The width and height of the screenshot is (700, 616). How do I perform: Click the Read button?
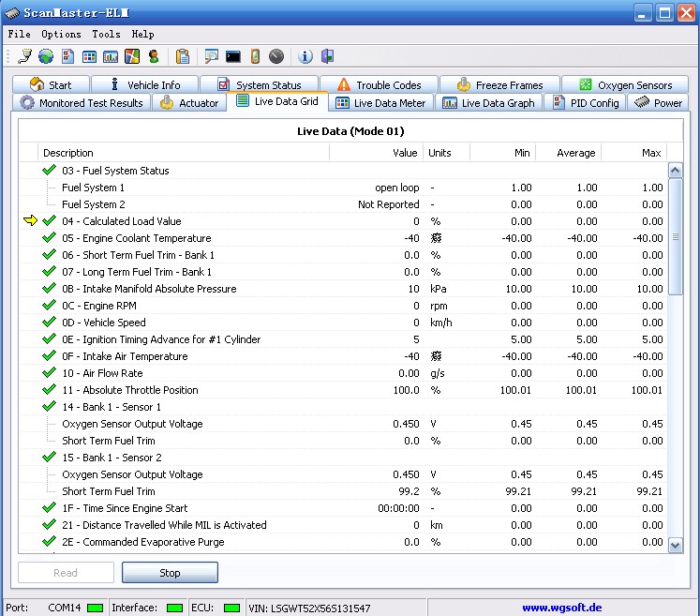click(66, 573)
